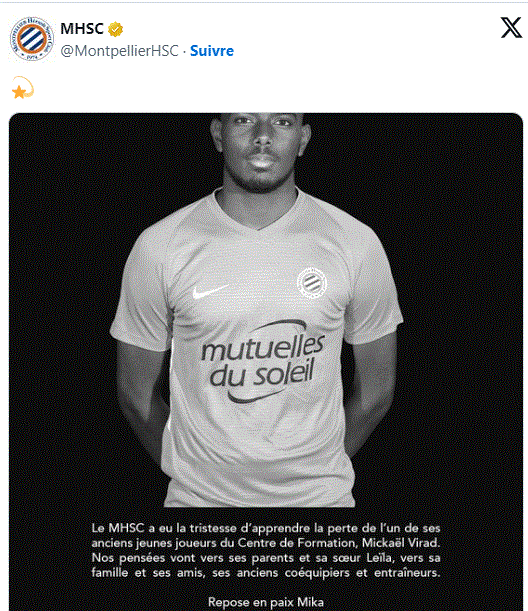Click the MHSC display name
Viewport: 528px width, 611px height.
click(82, 29)
